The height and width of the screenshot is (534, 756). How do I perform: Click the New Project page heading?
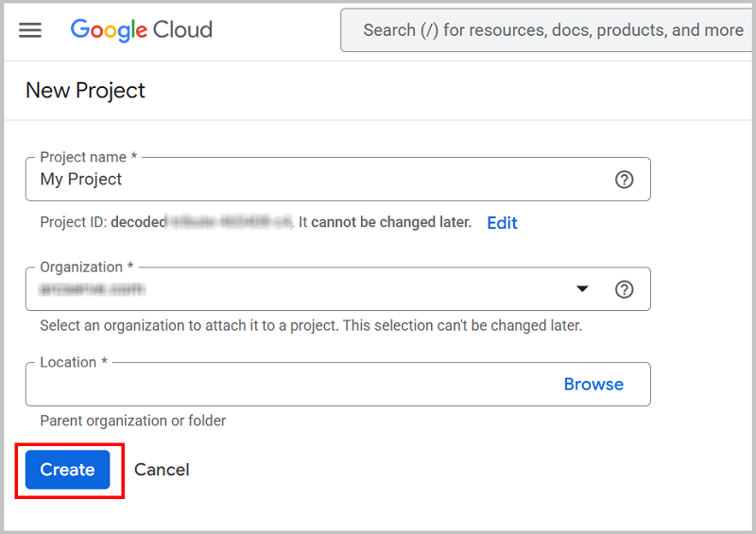pos(86,91)
